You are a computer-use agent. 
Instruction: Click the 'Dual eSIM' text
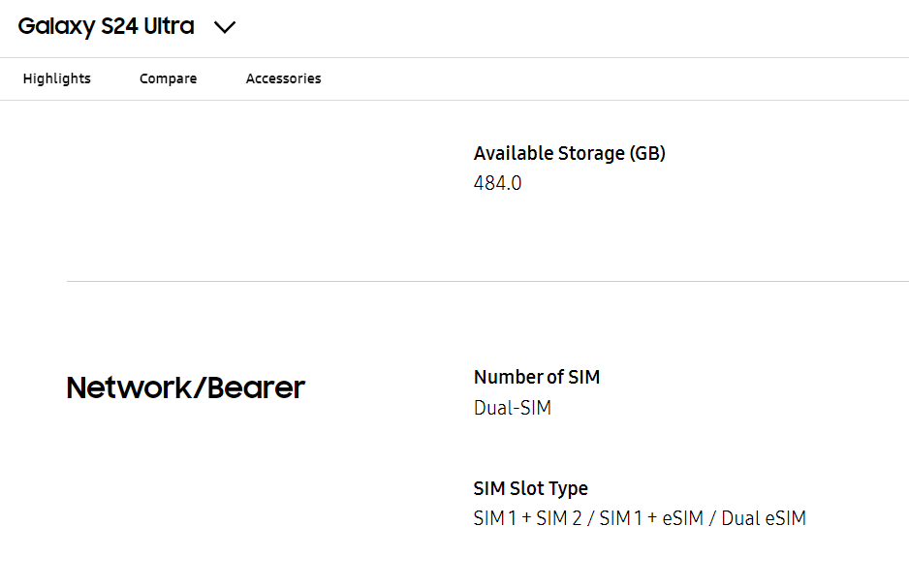pos(764,518)
